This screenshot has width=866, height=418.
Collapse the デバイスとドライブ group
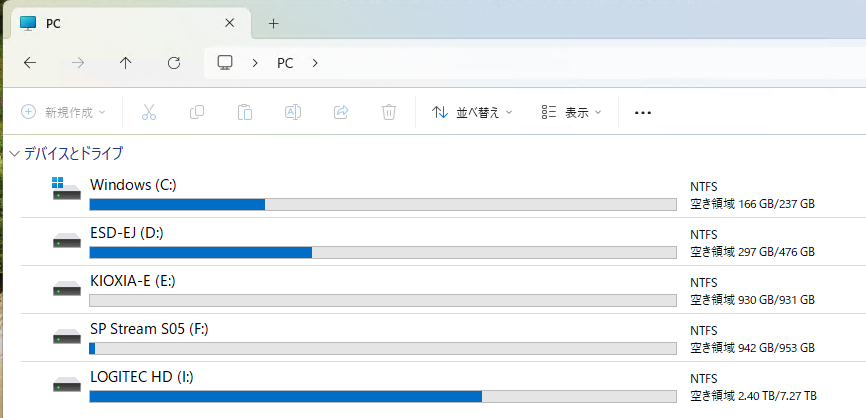tap(14, 154)
